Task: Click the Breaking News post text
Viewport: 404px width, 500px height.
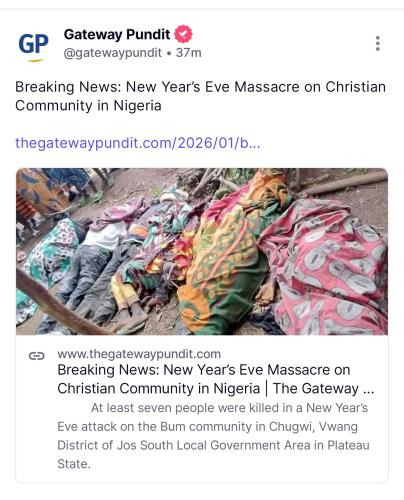Action: [200, 96]
